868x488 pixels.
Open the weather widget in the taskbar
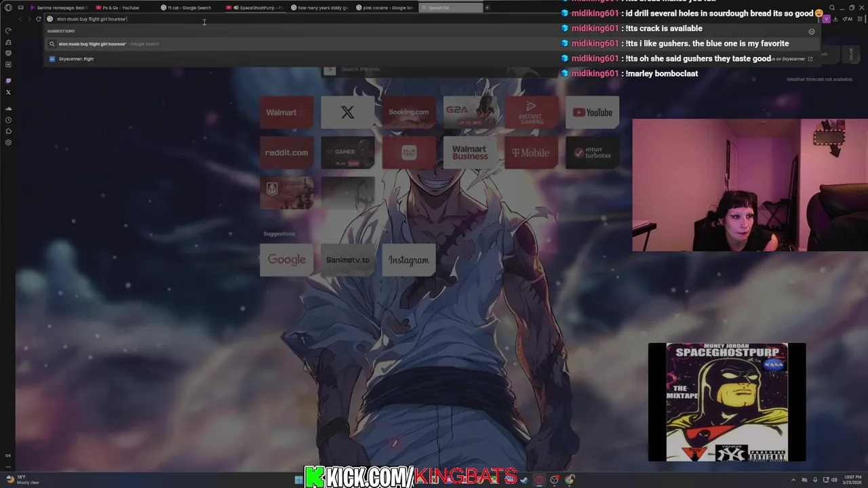tap(23, 480)
